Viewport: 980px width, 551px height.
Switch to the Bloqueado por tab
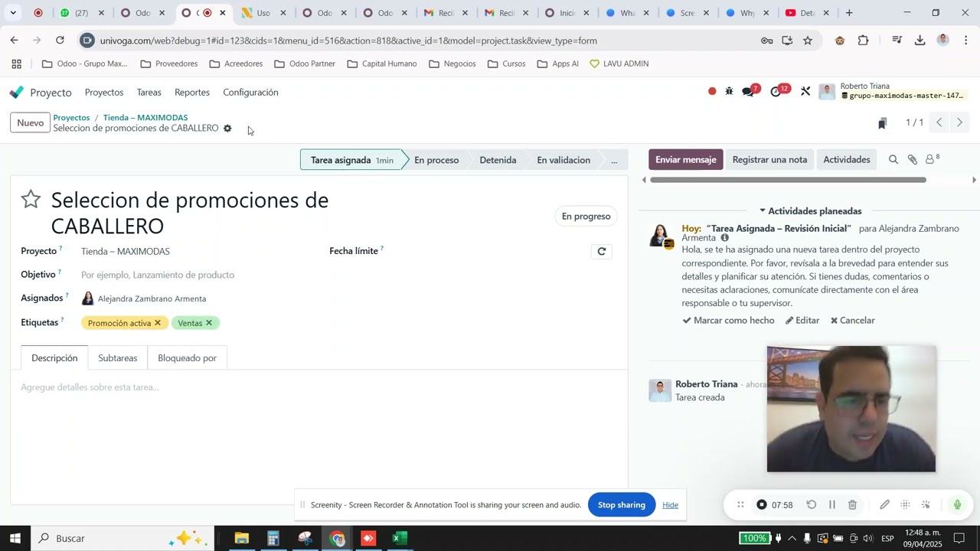click(187, 358)
